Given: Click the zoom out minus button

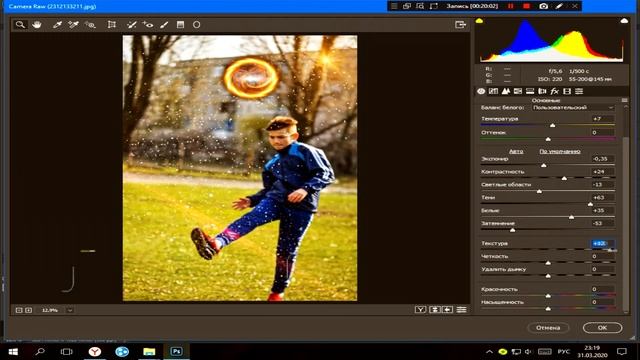Looking at the screenshot, I should 19,310.
